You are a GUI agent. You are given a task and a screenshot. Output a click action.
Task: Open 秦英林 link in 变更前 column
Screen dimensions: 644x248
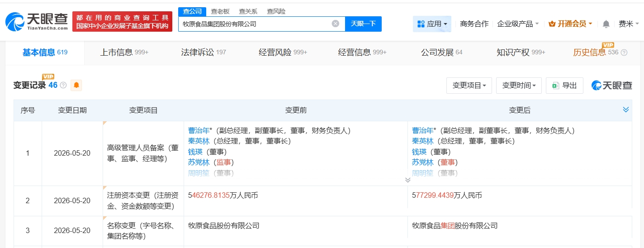198,141
